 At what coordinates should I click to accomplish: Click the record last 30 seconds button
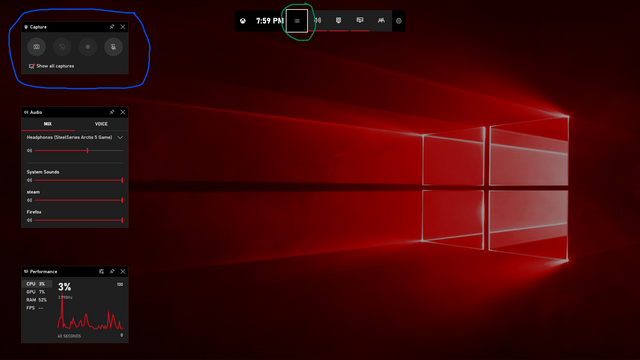click(62, 47)
